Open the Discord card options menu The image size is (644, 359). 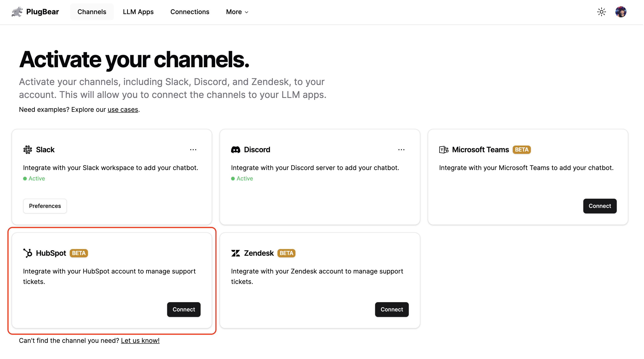click(401, 149)
